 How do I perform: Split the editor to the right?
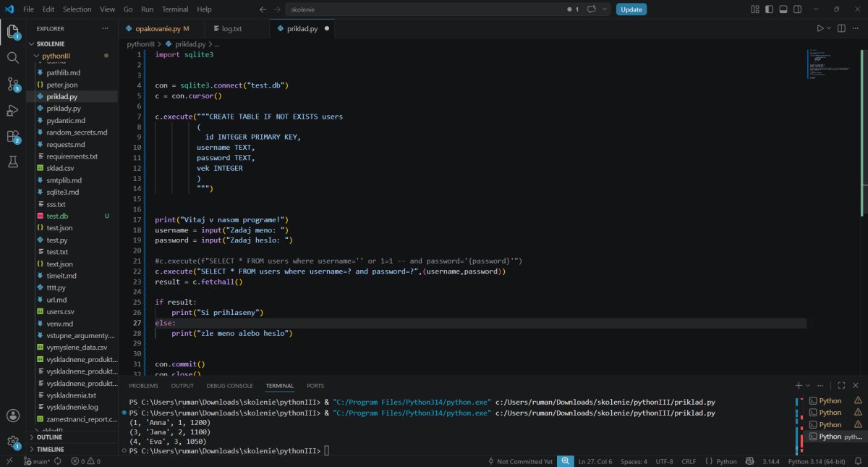pos(841,28)
